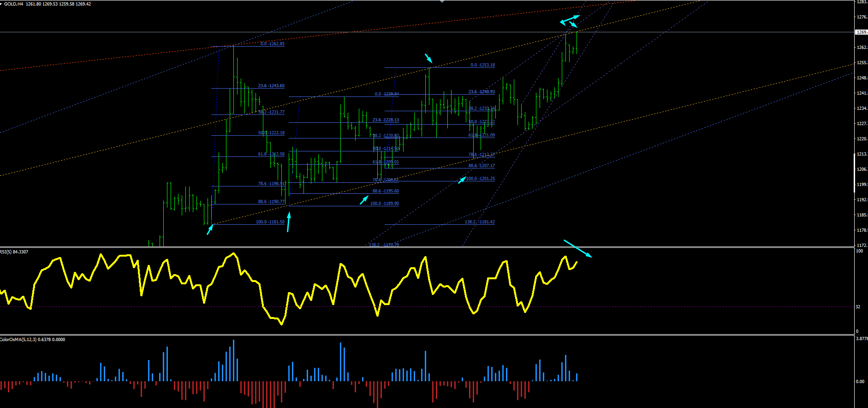Image resolution: width=868 pixels, height=408 pixels.
Task: Click Fibonacci label 88.6 -1195.60
Action: 386,191
